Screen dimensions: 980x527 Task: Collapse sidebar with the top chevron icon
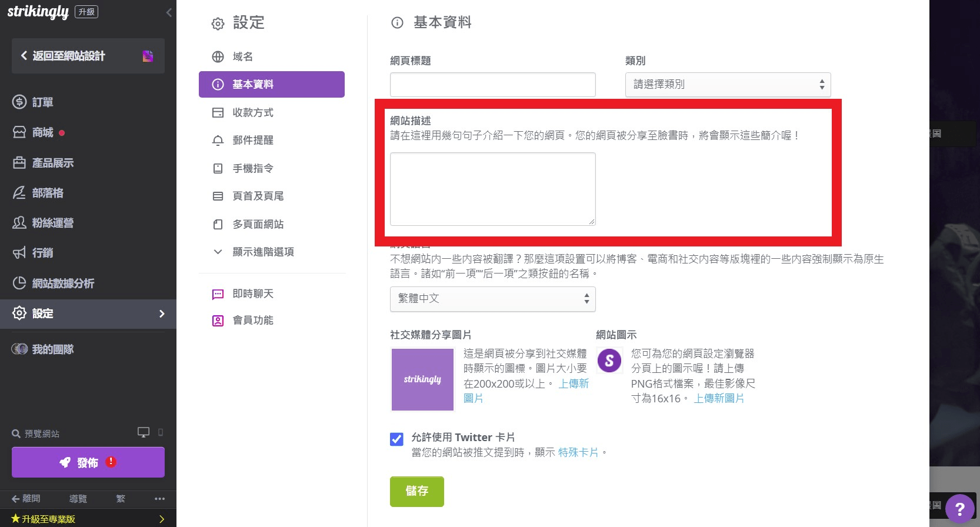click(169, 12)
